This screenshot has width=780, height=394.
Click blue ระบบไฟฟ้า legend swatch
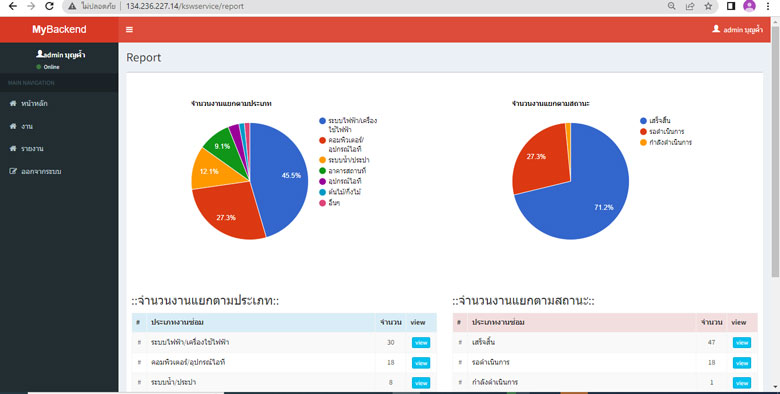coord(322,121)
